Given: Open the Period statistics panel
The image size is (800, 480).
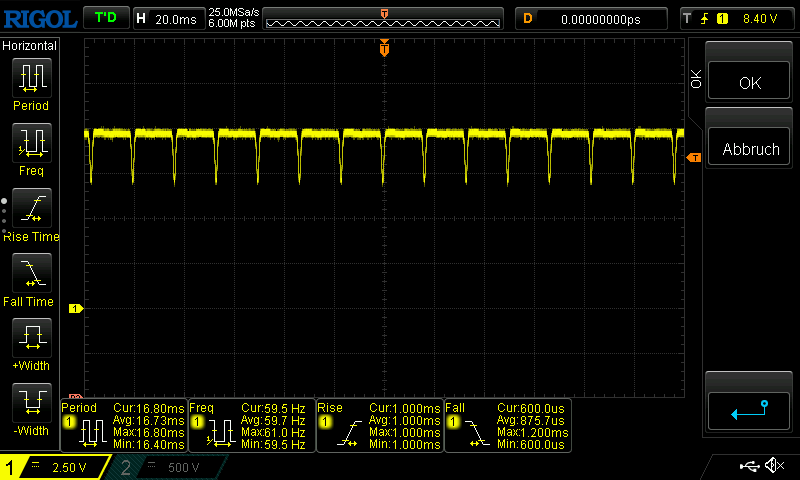Looking at the screenshot, I should click(x=123, y=426).
